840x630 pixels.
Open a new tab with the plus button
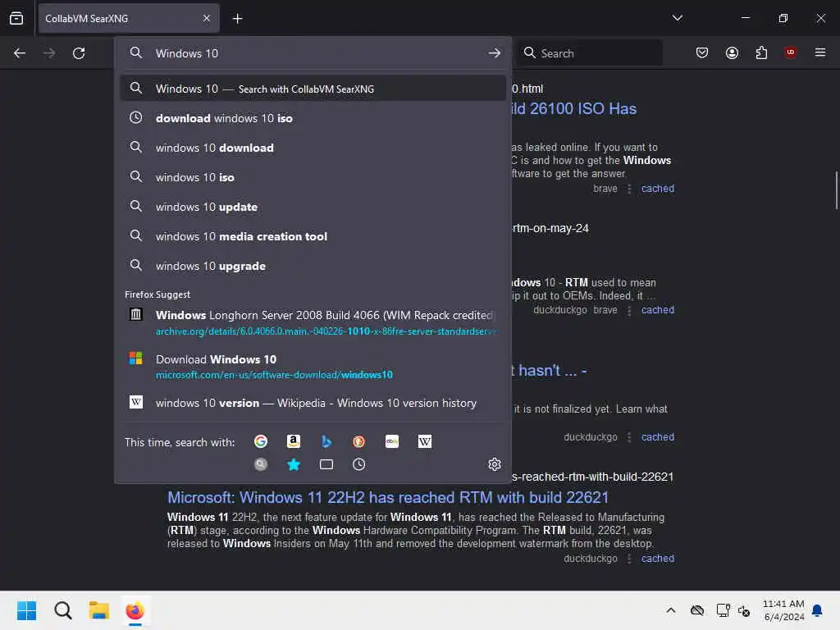pyautogui.click(x=237, y=19)
